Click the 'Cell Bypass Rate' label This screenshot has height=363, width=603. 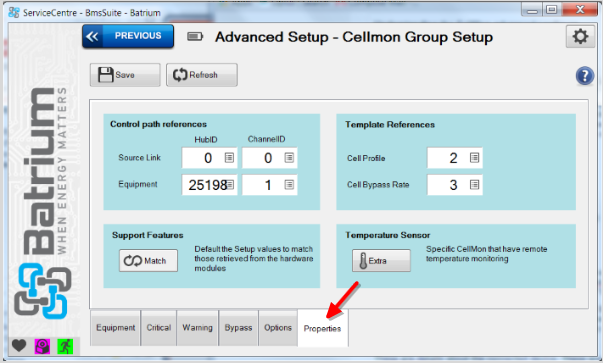[378, 185]
